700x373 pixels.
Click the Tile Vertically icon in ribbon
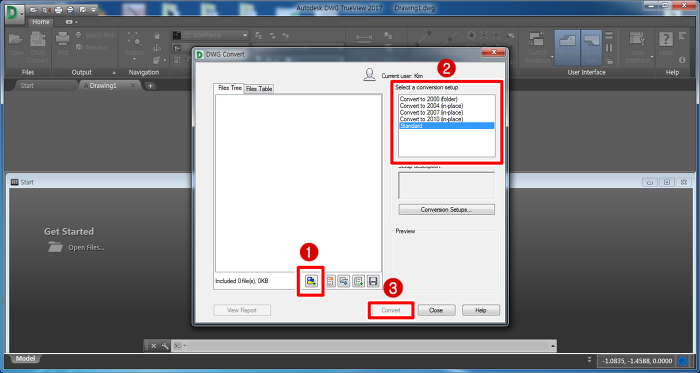click(x=609, y=48)
